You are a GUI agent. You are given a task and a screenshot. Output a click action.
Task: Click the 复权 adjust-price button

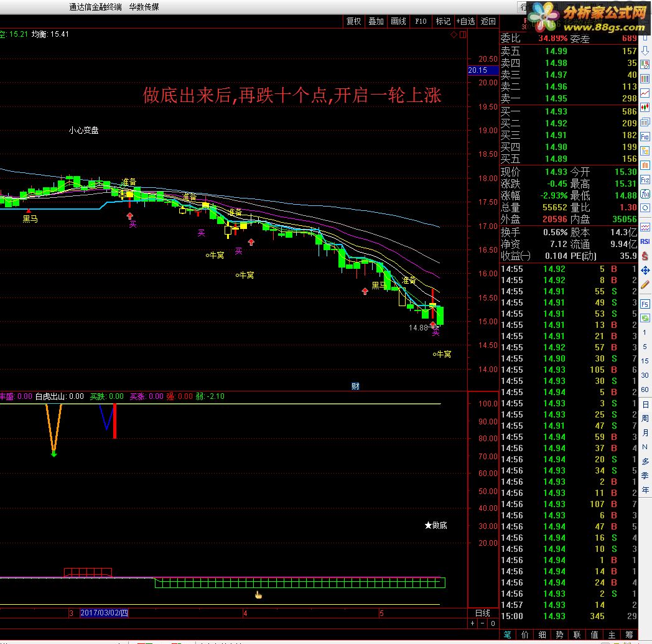354,21
